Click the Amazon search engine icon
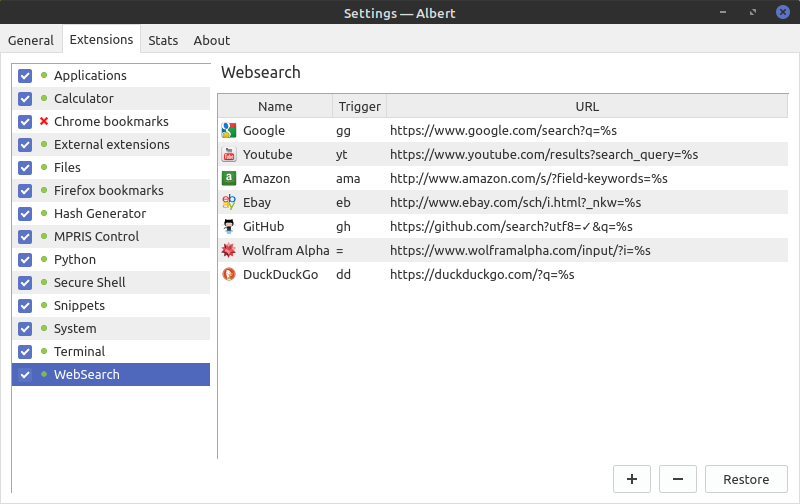The width and height of the screenshot is (800, 504). [x=229, y=179]
